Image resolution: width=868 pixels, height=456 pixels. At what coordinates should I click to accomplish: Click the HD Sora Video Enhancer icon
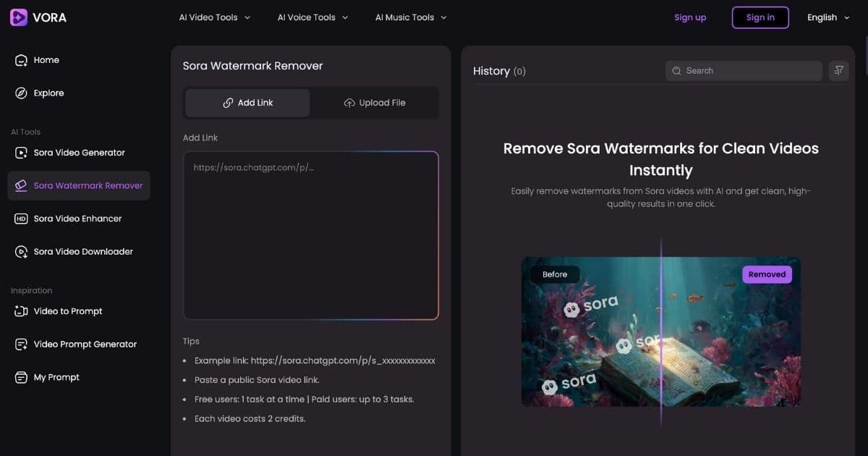point(21,218)
